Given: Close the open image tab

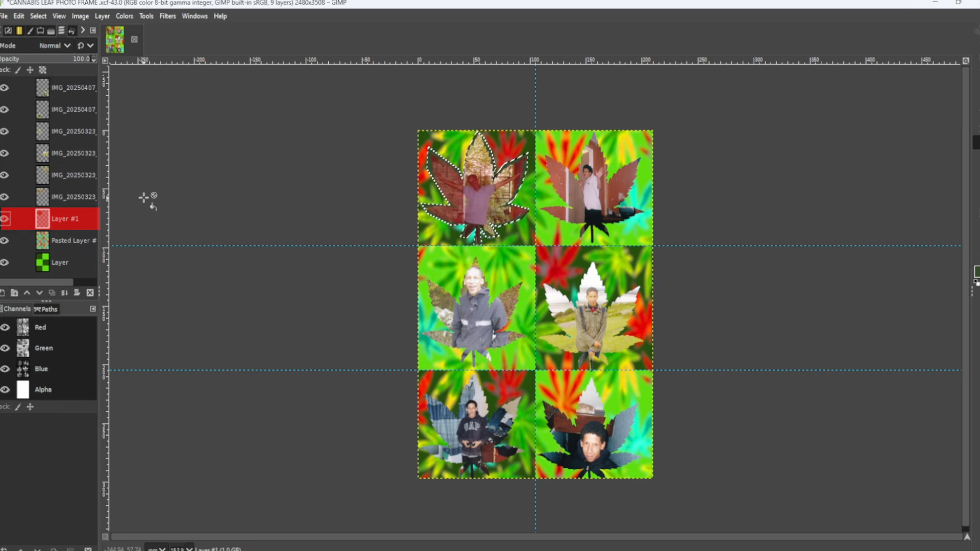Looking at the screenshot, I should pos(134,39).
